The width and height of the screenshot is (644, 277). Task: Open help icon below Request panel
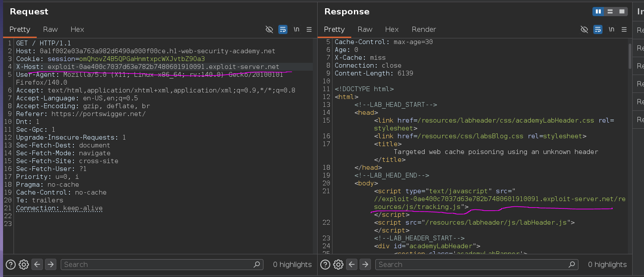tap(11, 264)
